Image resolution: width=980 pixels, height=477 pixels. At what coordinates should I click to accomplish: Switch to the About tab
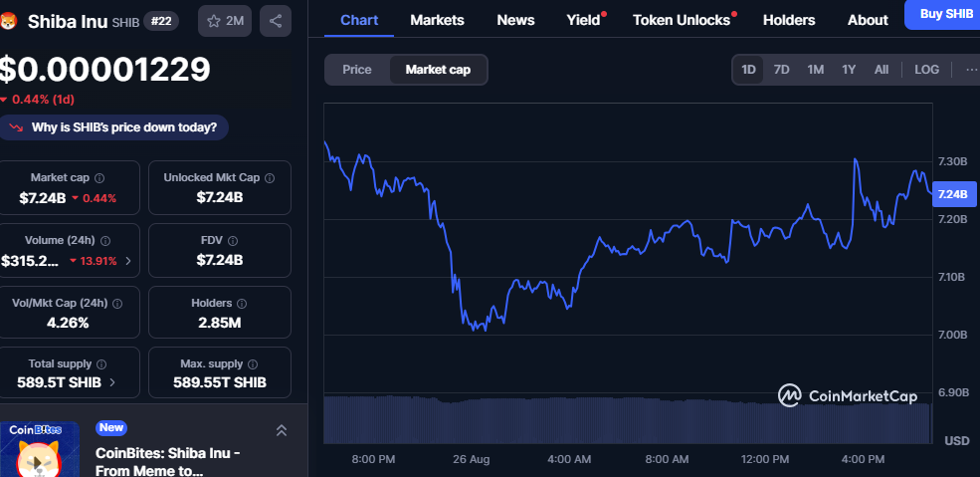point(868,20)
